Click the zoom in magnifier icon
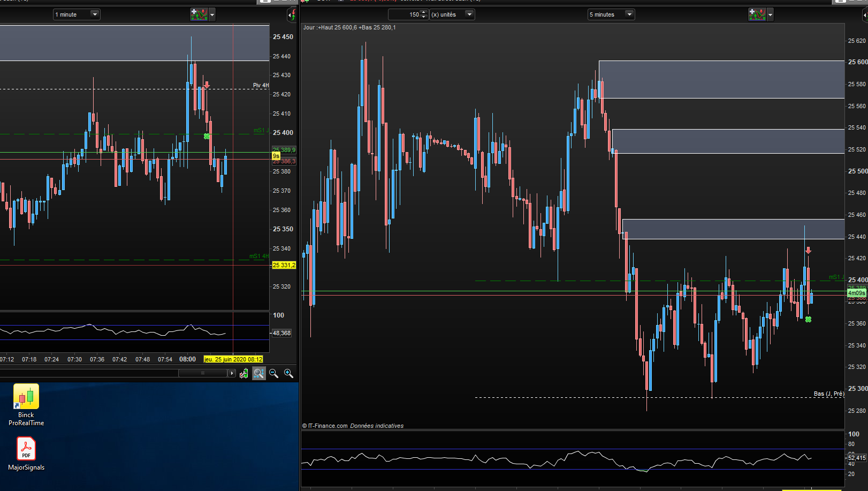Image resolution: width=868 pixels, height=491 pixels. pos(289,373)
